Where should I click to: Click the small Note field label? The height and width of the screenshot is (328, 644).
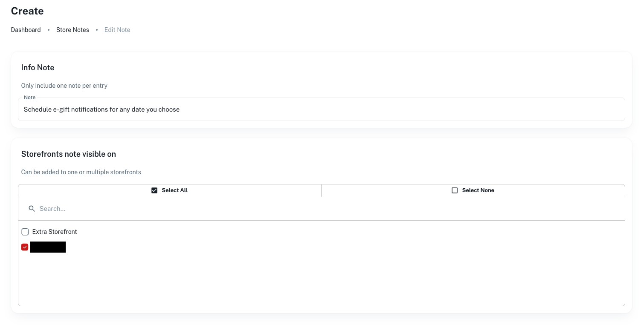coord(29,98)
